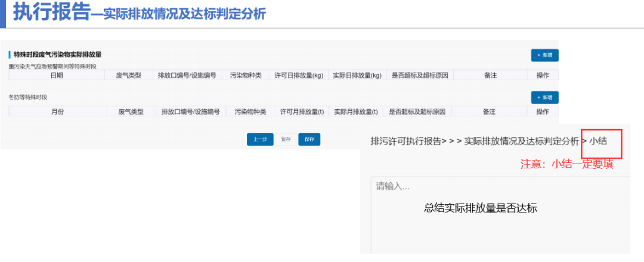Click the 特殊时段废气污染物实际排放量 section title

tap(57, 54)
